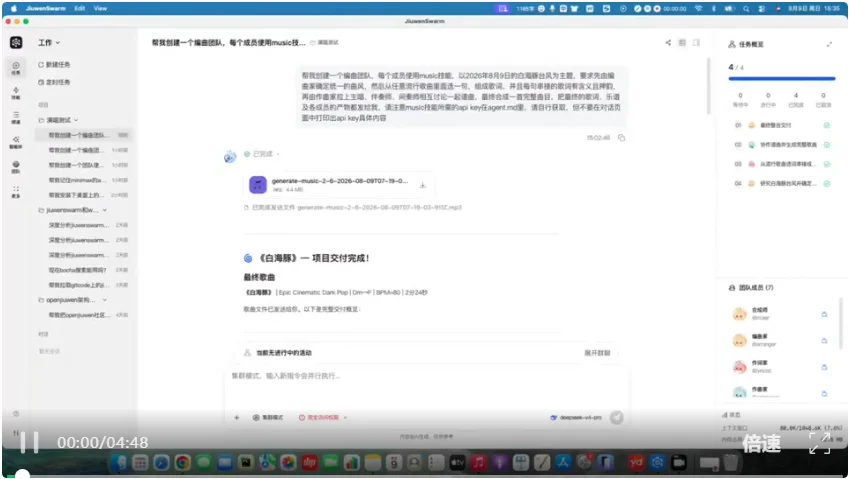The image size is (849, 479).
Task: Click the assistant avatar beside 已完成 status
Action: click(230, 157)
